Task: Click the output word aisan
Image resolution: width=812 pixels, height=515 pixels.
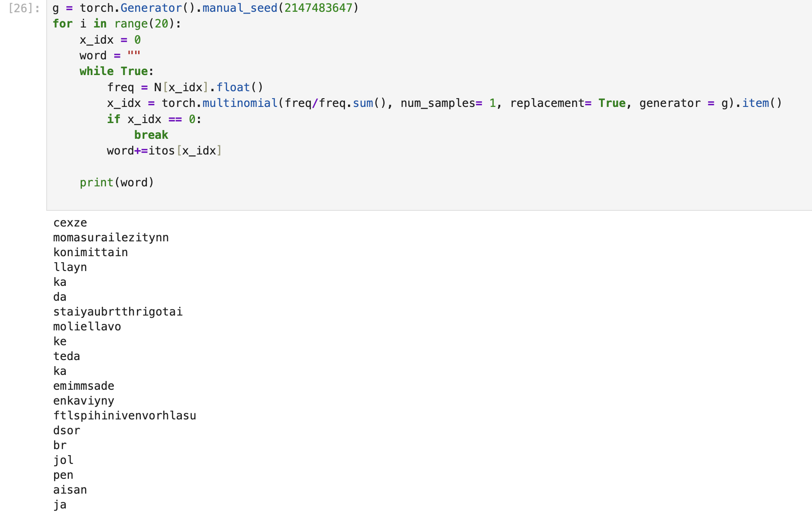Action: (70, 490)
